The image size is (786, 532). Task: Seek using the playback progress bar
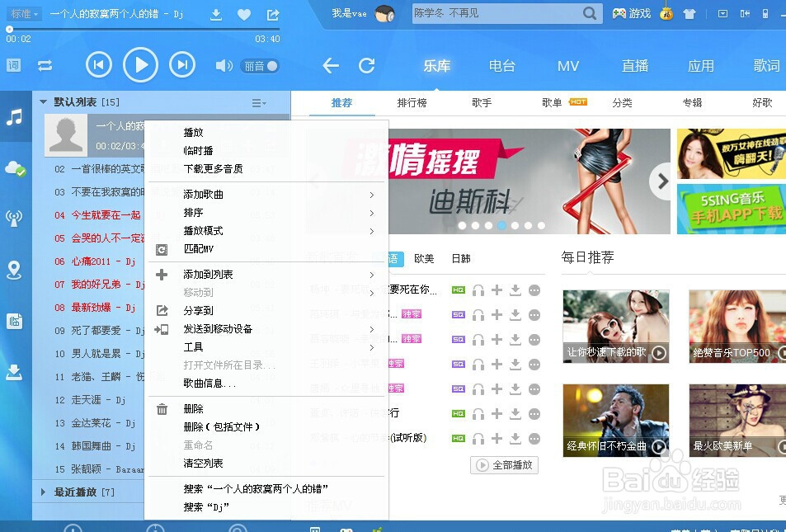[x=143, y=29]
